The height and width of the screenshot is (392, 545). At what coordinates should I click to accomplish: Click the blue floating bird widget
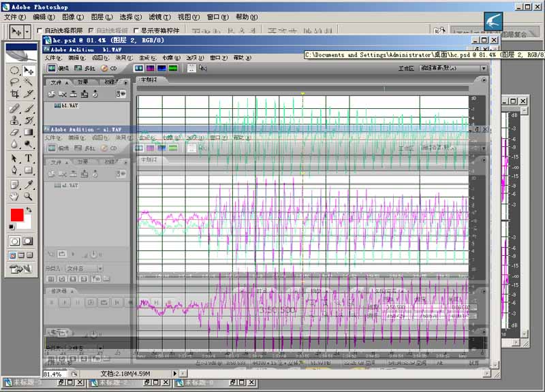[x=493, y=21]
